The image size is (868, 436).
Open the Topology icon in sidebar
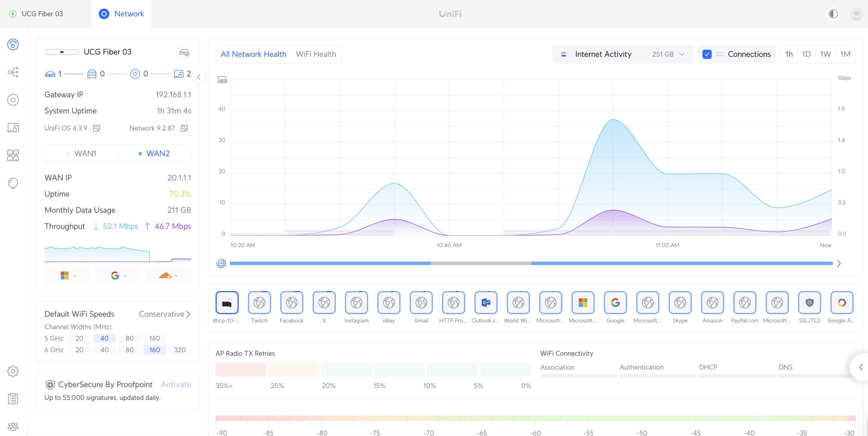[x=13, y=72]
